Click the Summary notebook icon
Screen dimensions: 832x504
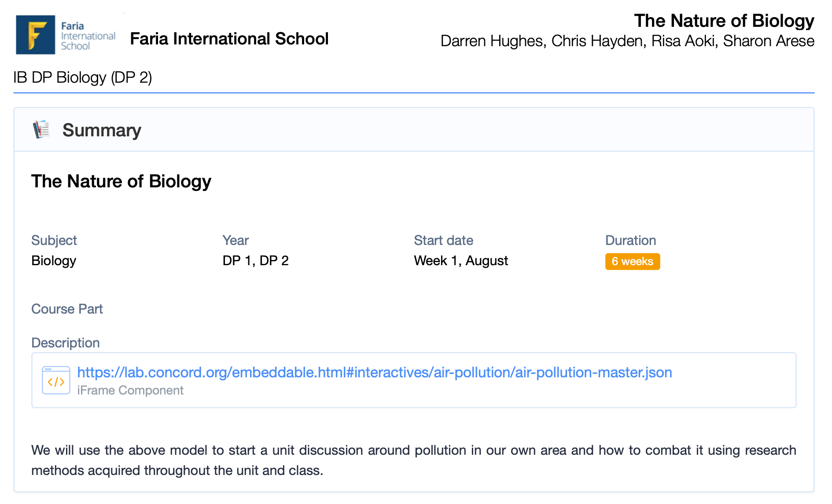point(41,130)
